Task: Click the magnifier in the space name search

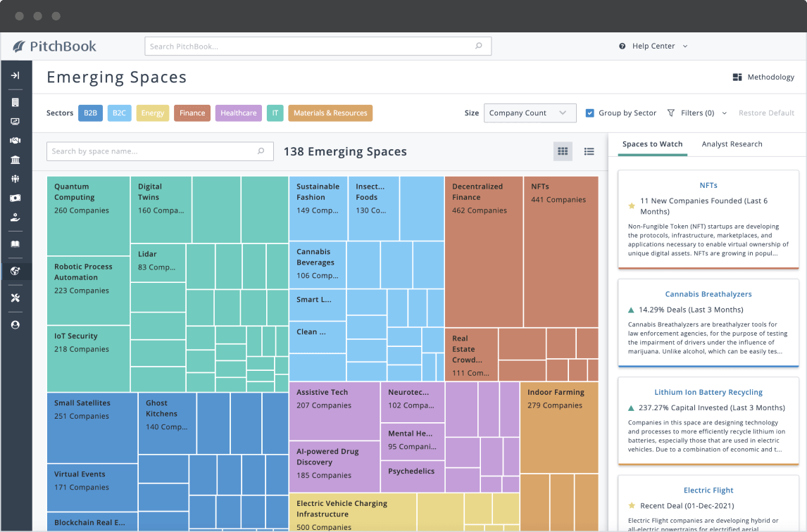Action: pos(261,151)
